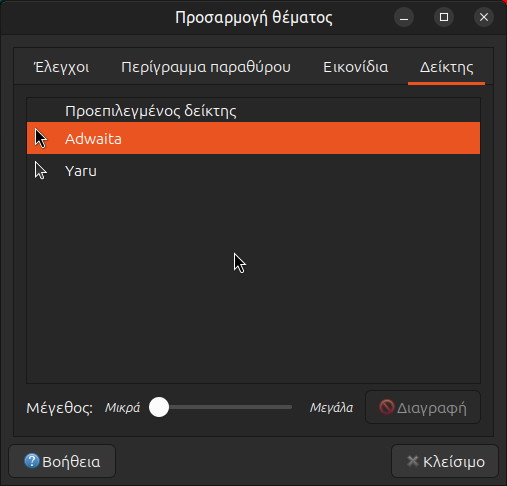Close the window with the titlebar X
Viewport: 507px width, 486px height.
tap(484, 17)
